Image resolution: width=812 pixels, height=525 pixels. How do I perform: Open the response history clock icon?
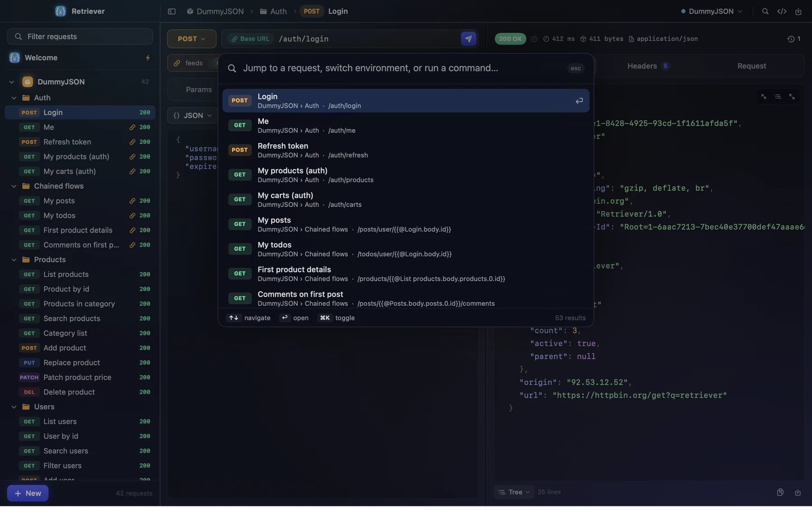point(791,39)
